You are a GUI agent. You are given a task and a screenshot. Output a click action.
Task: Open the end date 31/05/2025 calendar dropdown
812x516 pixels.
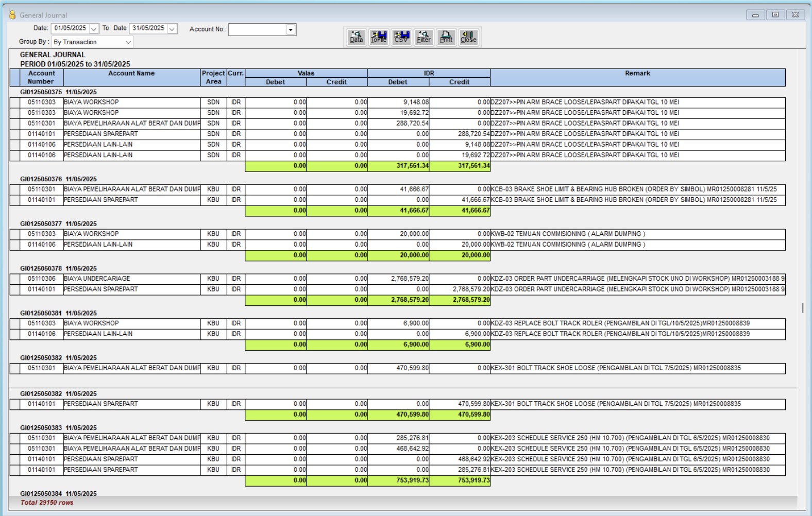pyautogui.click(x=172, y=29)
